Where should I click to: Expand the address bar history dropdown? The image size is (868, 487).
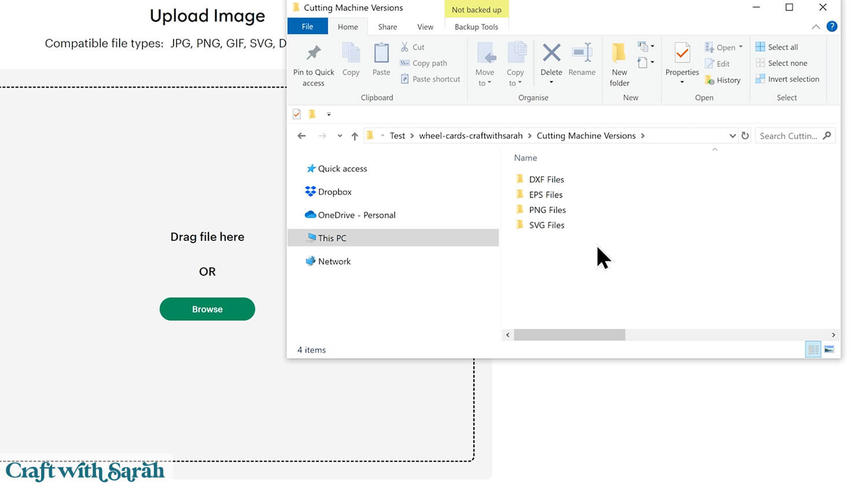pyautogui.click(x=732, y=136)
